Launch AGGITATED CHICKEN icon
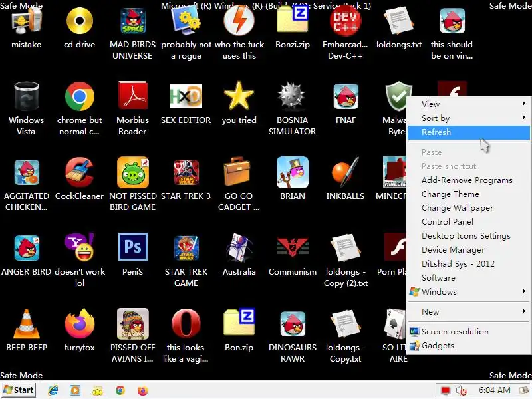This screenshot has width=532, height=399. coord(27,172)
